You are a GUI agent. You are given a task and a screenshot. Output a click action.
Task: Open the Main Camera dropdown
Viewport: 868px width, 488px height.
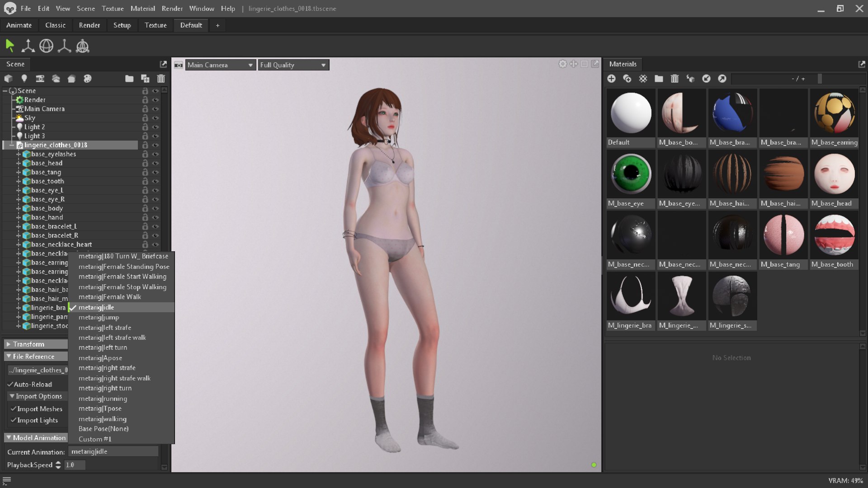pos(220,65)
